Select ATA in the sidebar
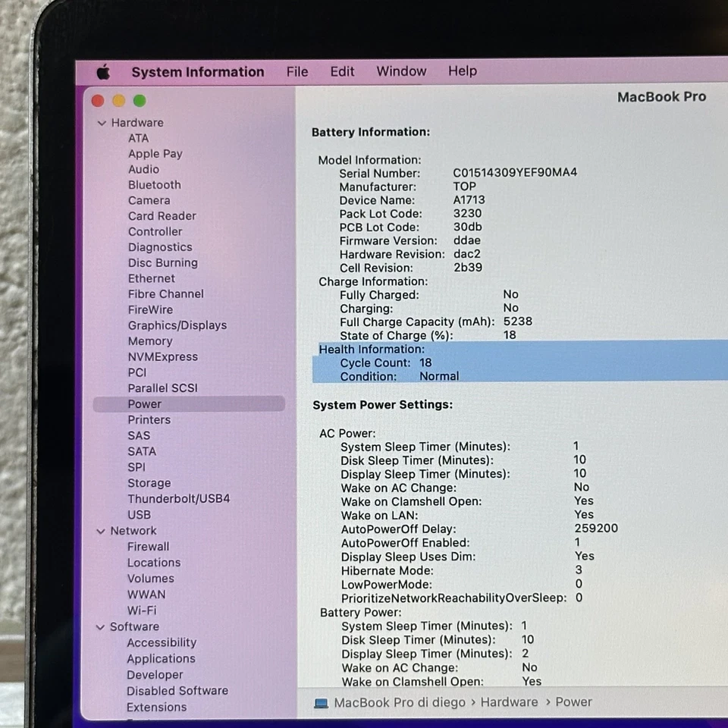 [x=138, y=138]
